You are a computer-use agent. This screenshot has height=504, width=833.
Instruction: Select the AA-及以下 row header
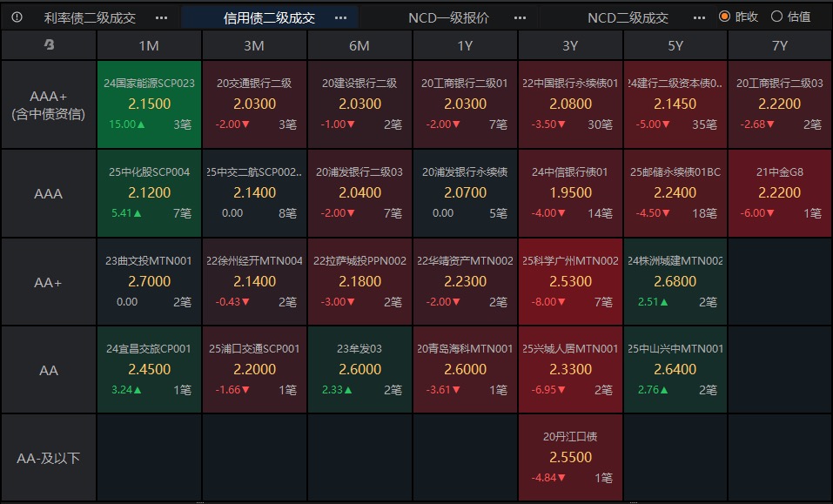[49, 458]
